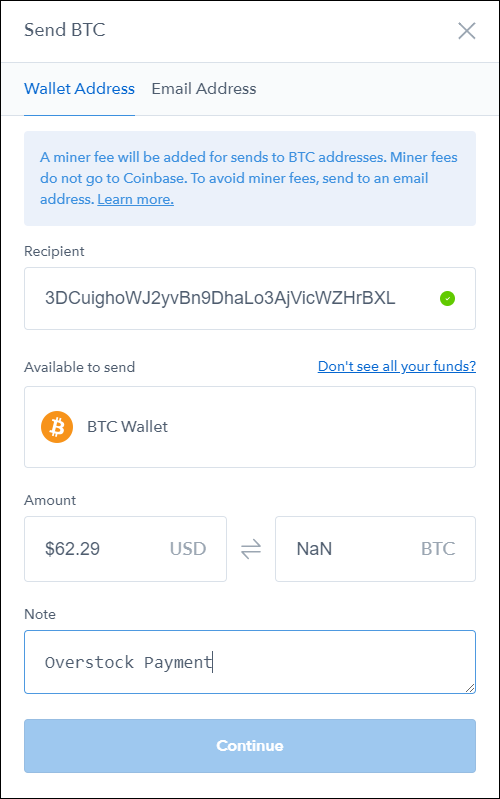This screenshot has height=799, width=500.
Task: Click the orange Bitcoin logo icon
Action: 57,427
